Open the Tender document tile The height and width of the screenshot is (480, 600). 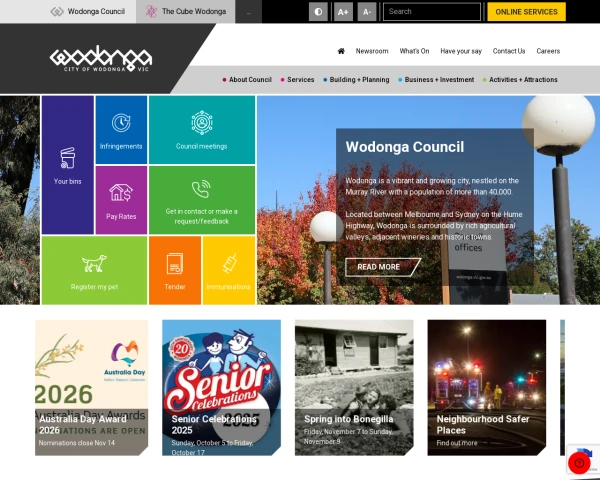click(x=175, y=270)
